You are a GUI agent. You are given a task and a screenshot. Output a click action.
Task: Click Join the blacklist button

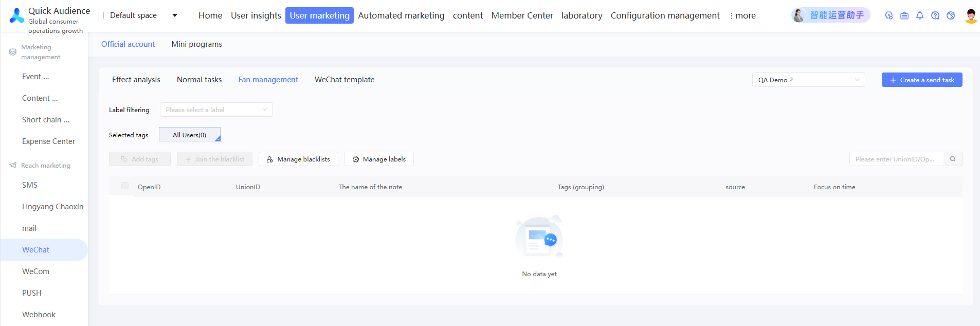pos(214,159)
